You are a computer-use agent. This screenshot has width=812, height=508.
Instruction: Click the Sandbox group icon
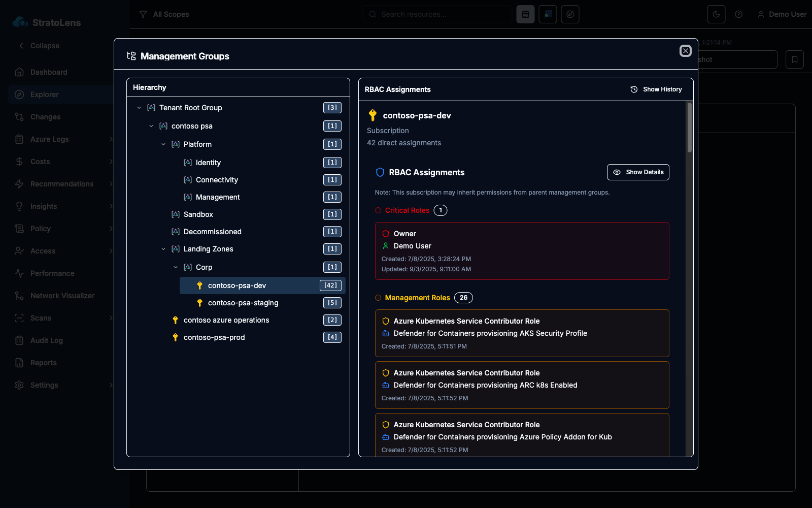(x=176, y=214)
